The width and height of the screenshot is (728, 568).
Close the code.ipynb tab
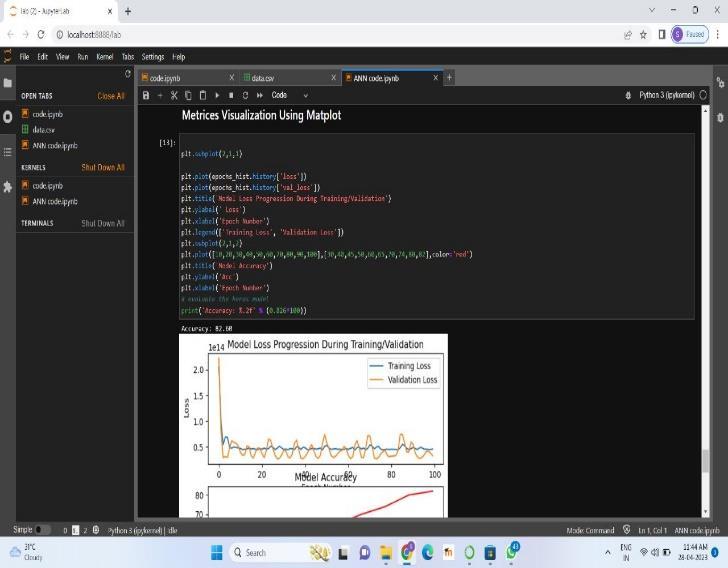(x=232, y=78)
